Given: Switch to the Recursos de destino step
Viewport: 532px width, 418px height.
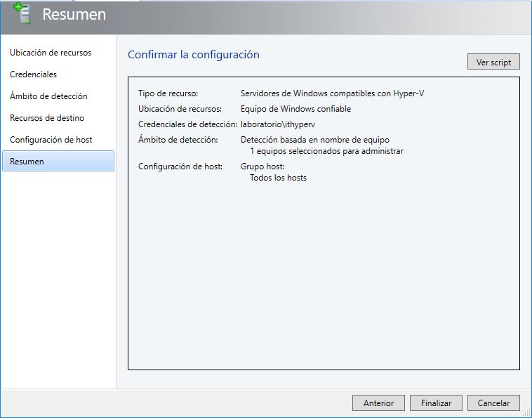Looking at the screenshot, I should (47, 118).
